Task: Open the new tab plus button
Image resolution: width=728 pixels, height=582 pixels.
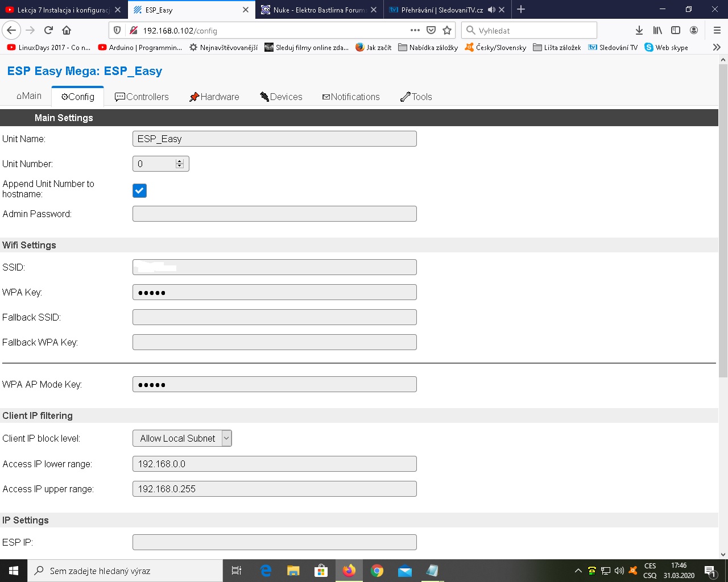Action: pos(521,10)
